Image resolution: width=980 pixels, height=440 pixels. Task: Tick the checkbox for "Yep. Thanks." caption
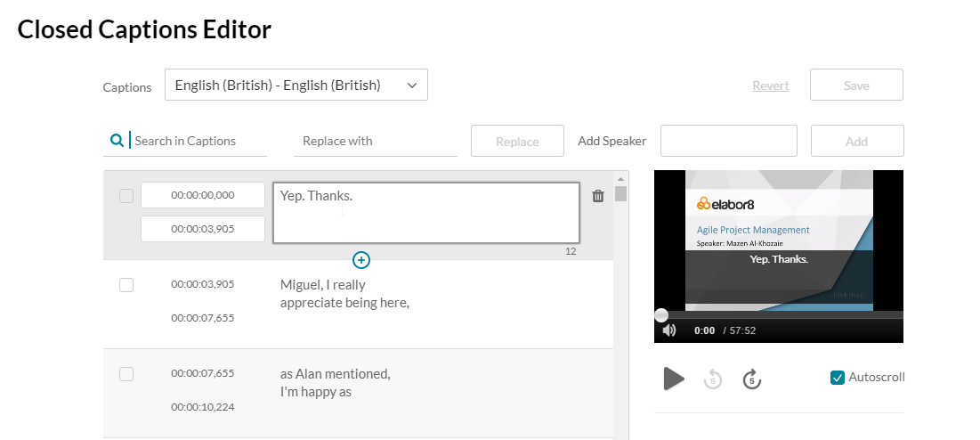(126, 196)
